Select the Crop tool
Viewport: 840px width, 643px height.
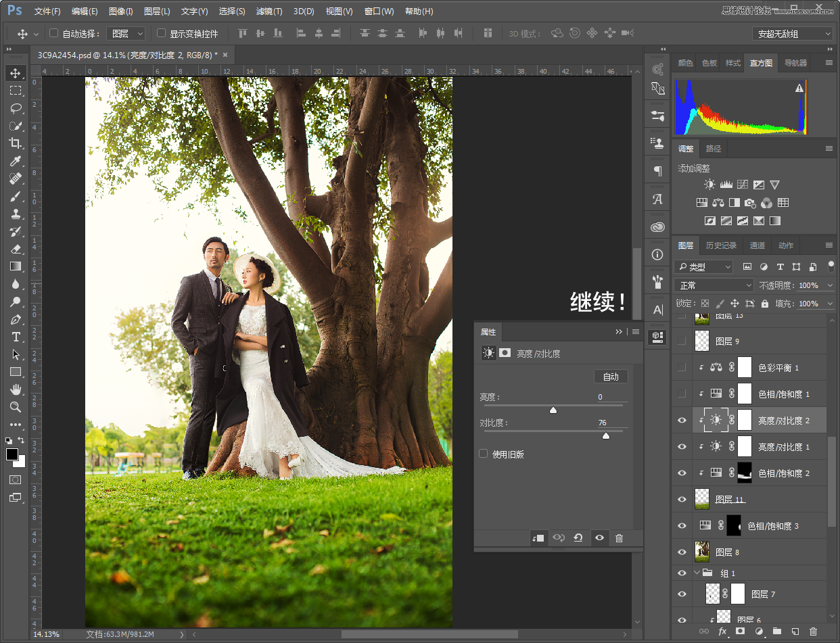click(x=15, y=143)
